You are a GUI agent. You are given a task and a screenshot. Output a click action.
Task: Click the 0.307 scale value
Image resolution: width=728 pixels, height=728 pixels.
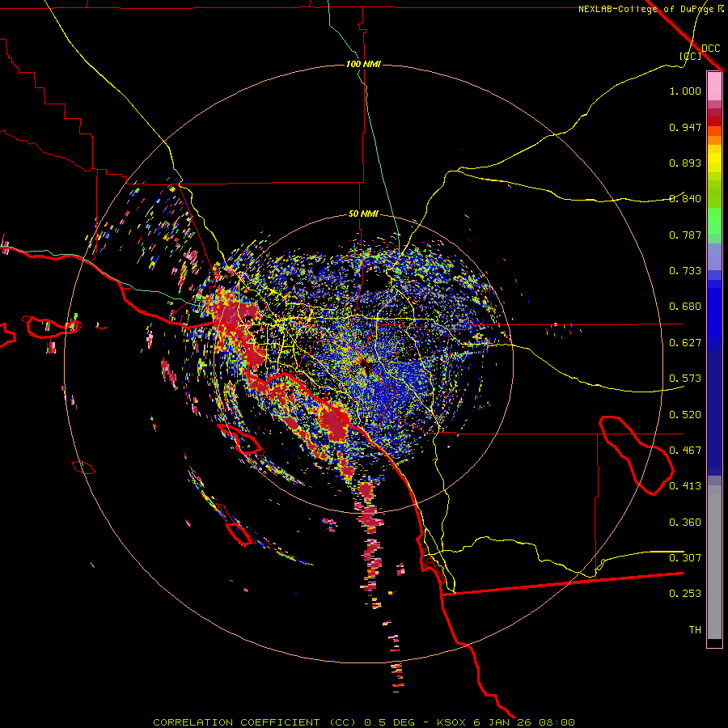(685, 558)
